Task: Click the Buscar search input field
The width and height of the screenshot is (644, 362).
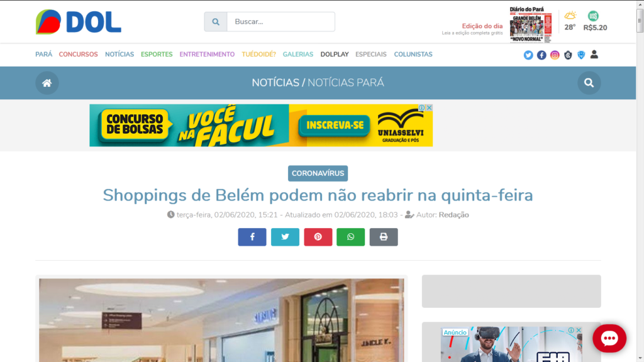Action: (x=281, y=22)
